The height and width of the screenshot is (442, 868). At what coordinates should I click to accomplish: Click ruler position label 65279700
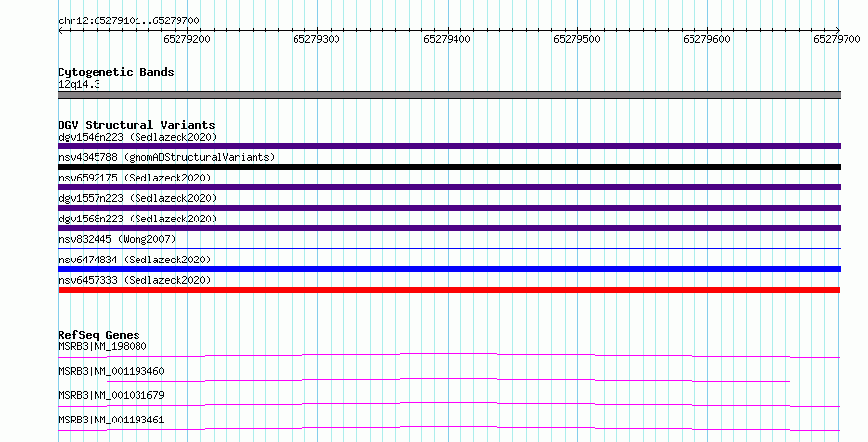[x=837, y=39]
